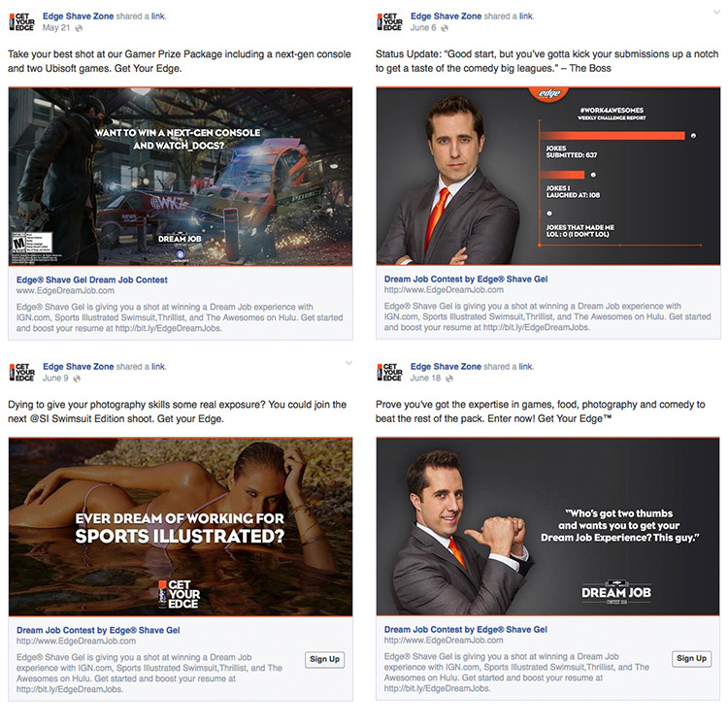Click the globe privacy icon beside June 18
The image size is (728, 726).
[x=449, y=379]
